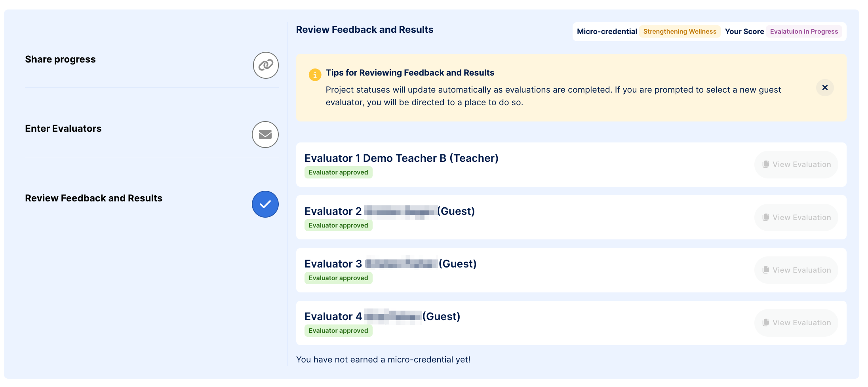Click the Evaluator 4 guest heading
This screenshot has height=387, width=868.
(x=382, y=317)
